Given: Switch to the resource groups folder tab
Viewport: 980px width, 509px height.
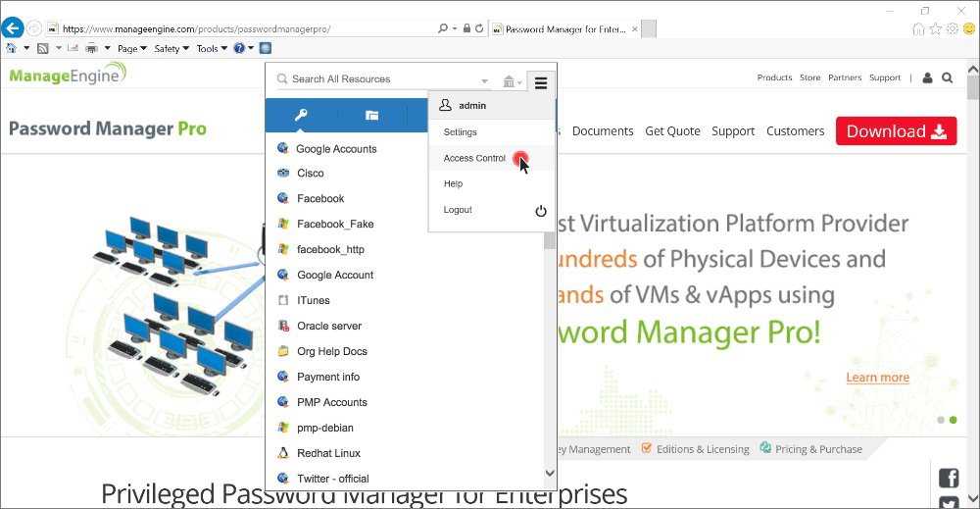Looking at the screenshot, I should 371,115.
